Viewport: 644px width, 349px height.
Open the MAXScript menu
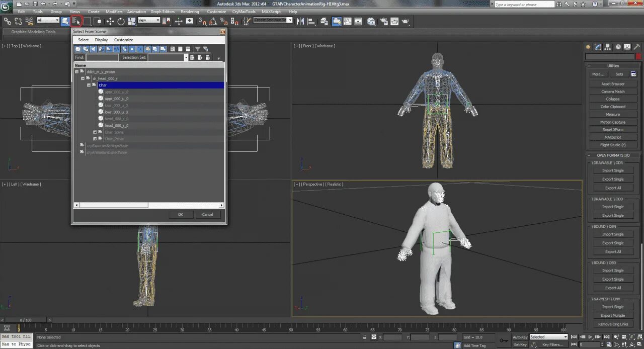click(x=272, y=12)
